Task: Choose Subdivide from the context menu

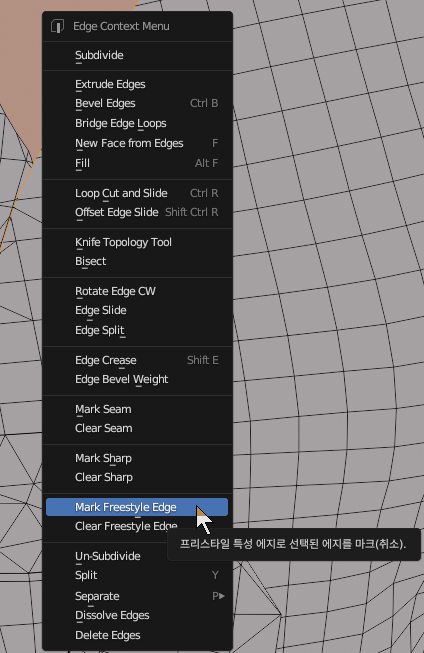Action: (x=137, y=55)
